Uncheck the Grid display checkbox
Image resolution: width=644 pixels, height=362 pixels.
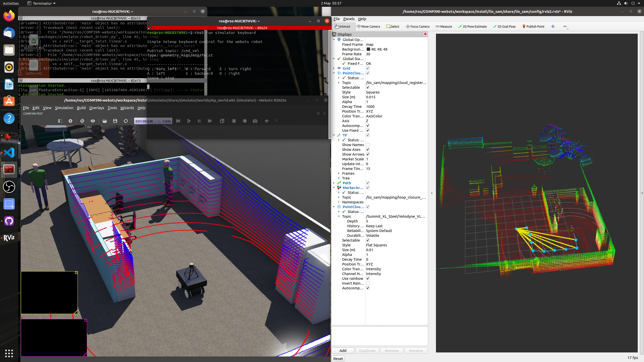click(x=368, y=68)
